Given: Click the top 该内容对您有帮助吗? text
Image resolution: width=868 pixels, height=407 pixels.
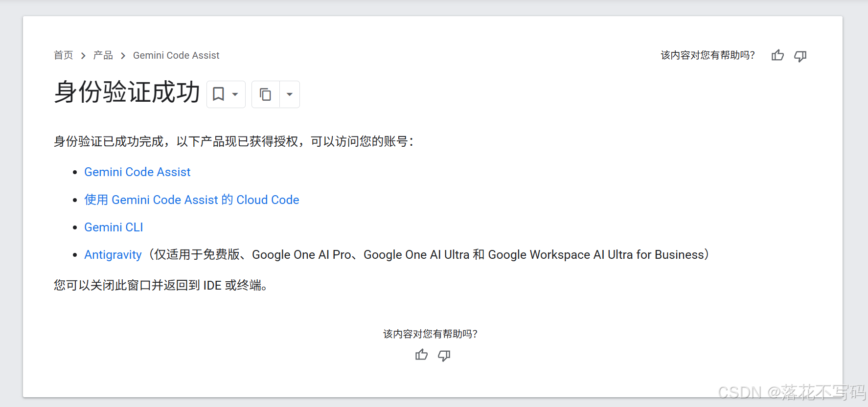Looking at the screenshot, I should [708, 55].
